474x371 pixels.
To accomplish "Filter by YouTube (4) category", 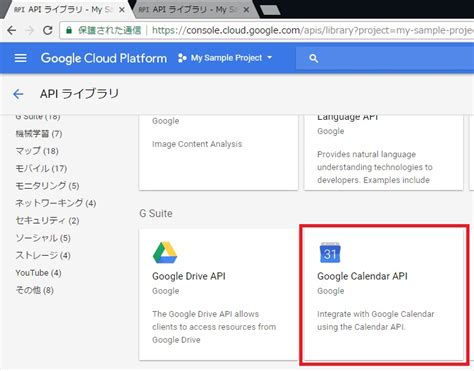I will tap(38, 273).
